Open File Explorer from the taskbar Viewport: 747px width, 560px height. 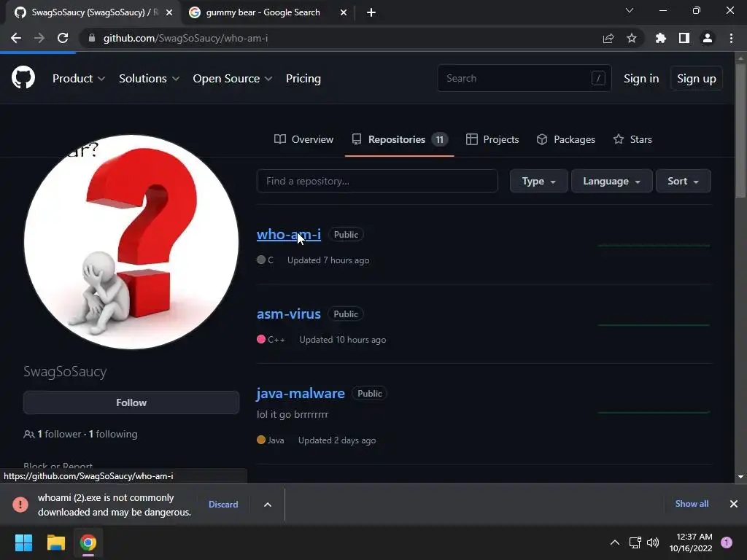(x=55, y=542)
